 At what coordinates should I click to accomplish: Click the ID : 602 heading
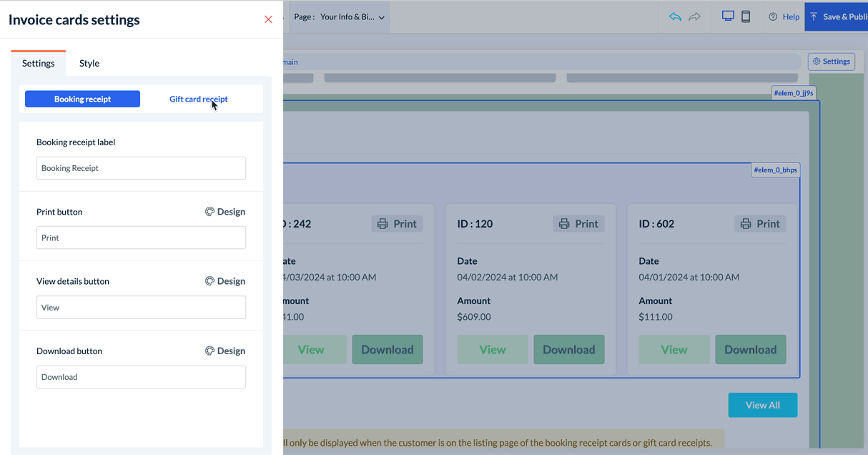point(656,224)
